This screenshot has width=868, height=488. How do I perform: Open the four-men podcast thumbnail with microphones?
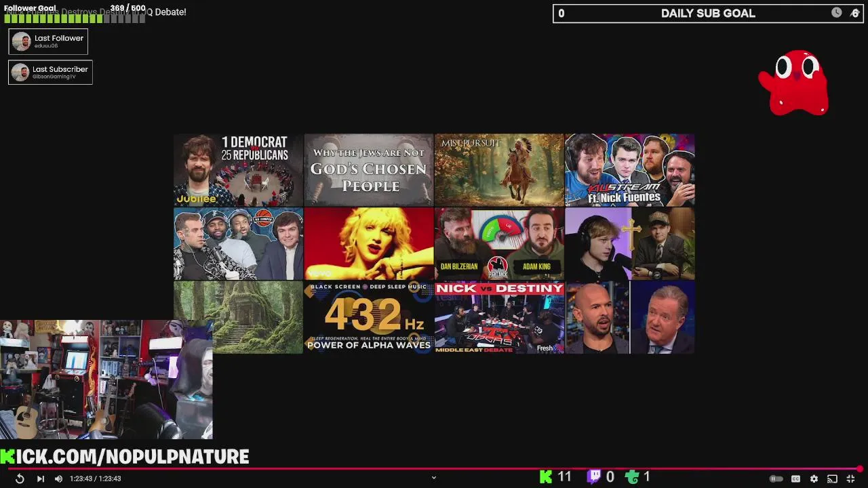click(238, 243)
